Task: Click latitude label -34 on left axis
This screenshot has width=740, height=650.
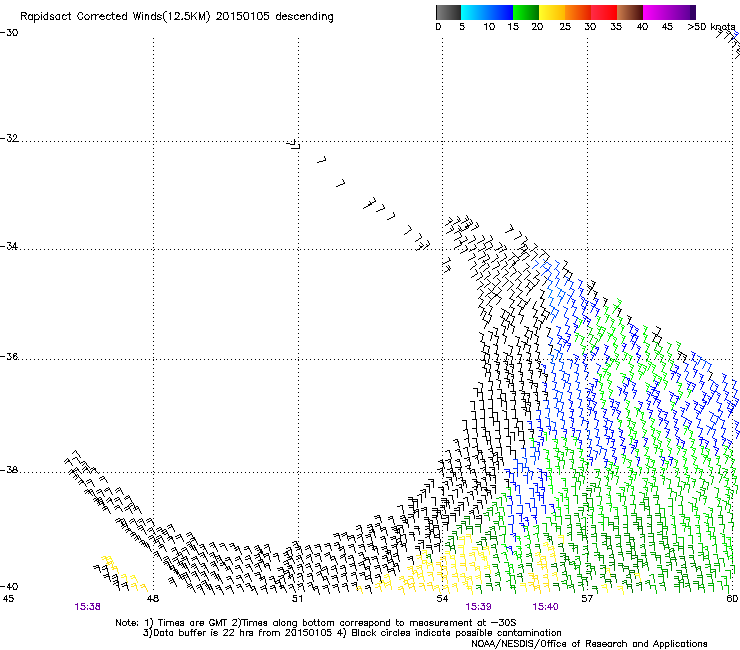Action: click(x=9, y=246)
